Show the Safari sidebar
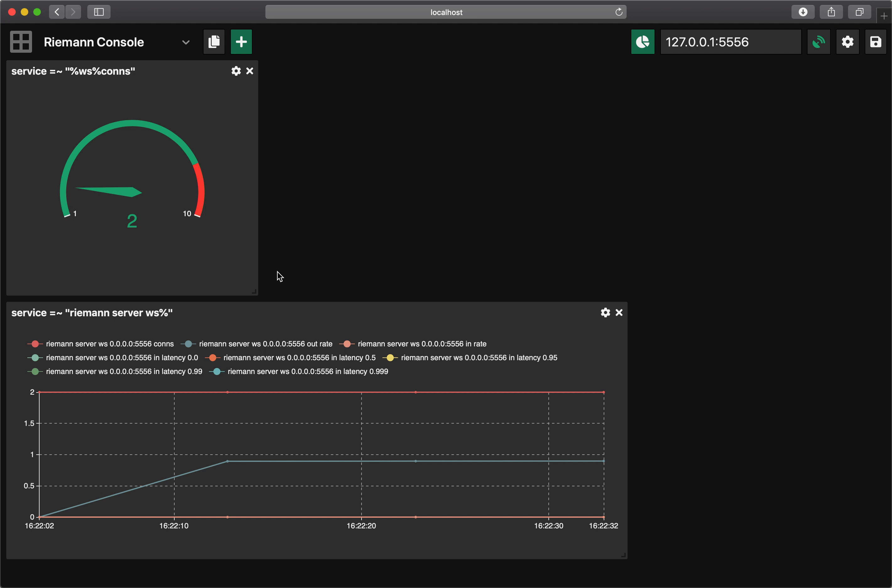 click(x=99, y=12)
